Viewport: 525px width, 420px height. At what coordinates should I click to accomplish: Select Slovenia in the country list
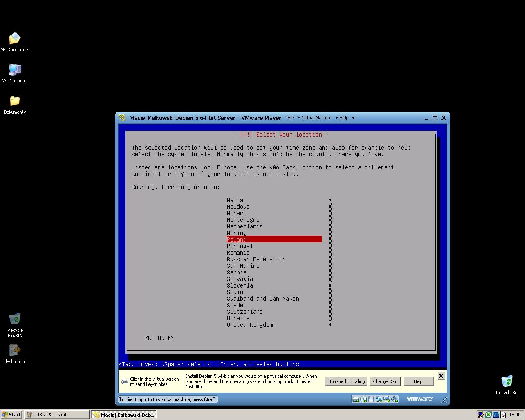pos(240,285)
